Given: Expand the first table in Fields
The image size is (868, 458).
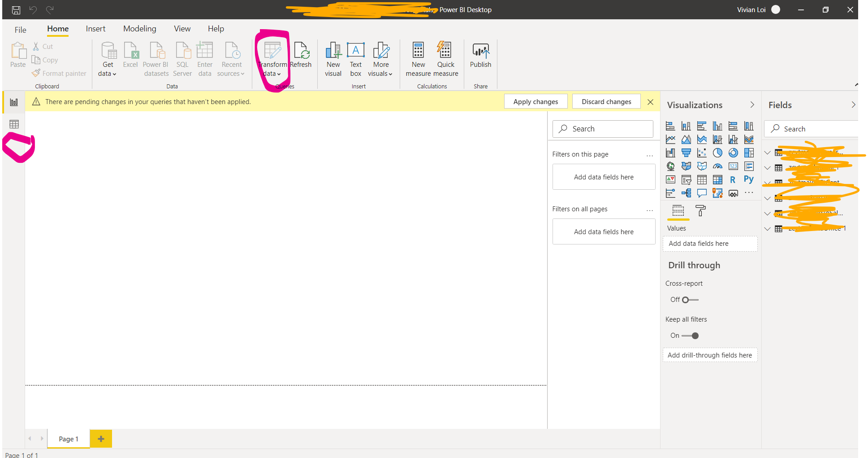Looking at the screenshot, I should pos(768,153).
